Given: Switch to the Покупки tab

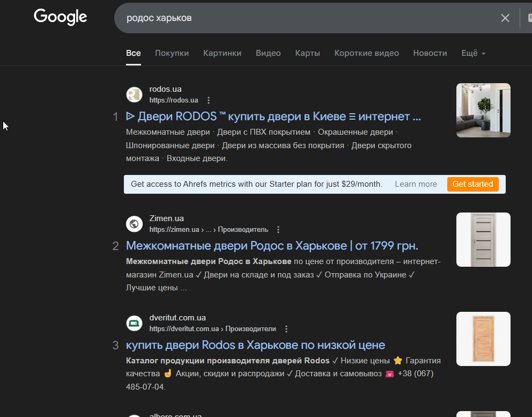Looking at the screenshot, I should coord(172,53).
